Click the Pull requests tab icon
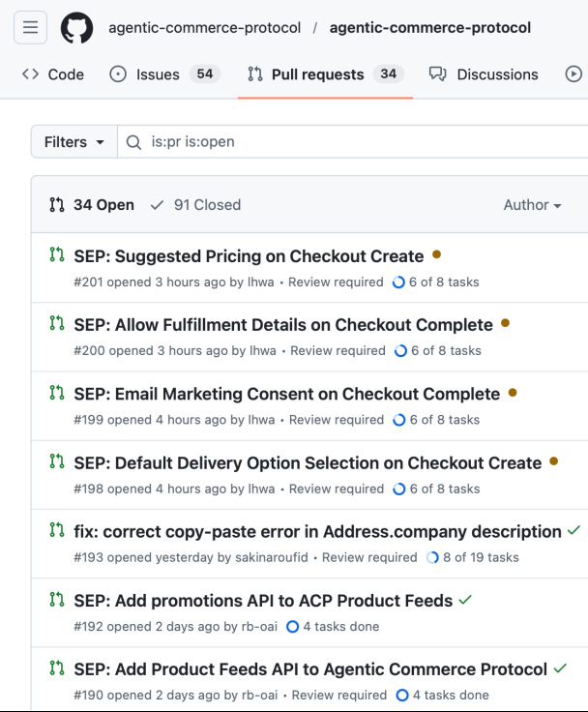 (x=255, y=74)
